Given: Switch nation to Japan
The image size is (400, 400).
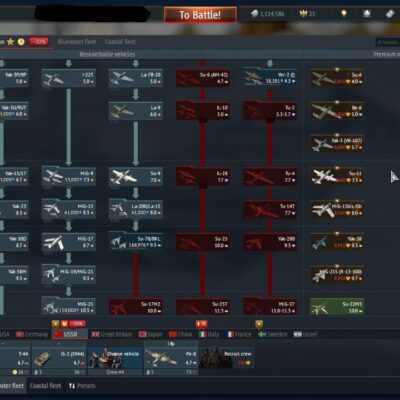Looking at the screenshot, I should (150, 334).
